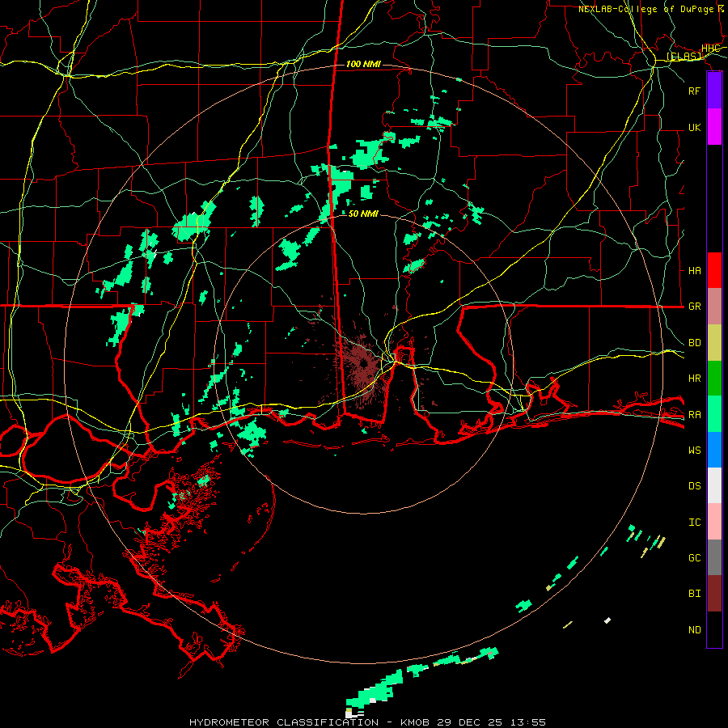728x728 pixels.
Task: Click the 'HYDROMETEOR CLASSIFICATION' title text
Action: 284,722
